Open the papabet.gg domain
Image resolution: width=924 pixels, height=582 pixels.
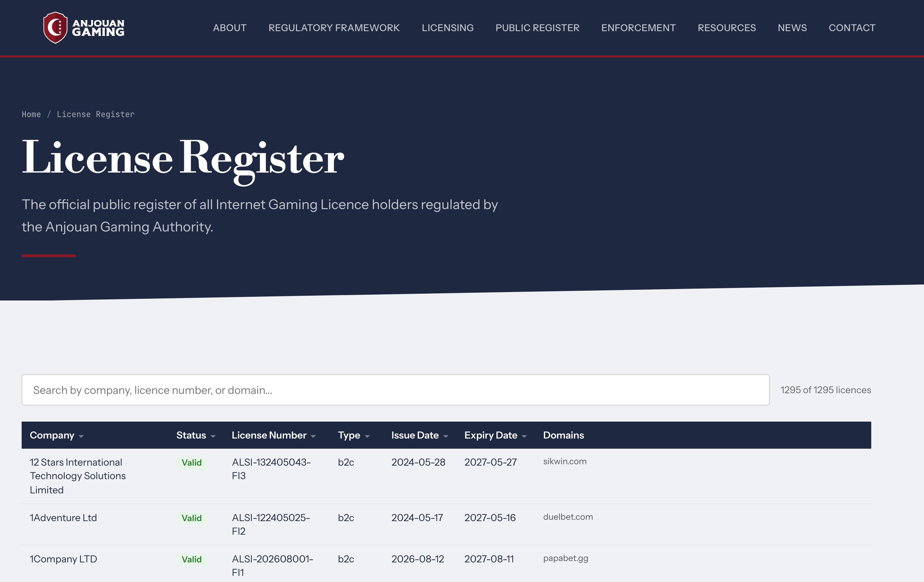tap(565, 558)
